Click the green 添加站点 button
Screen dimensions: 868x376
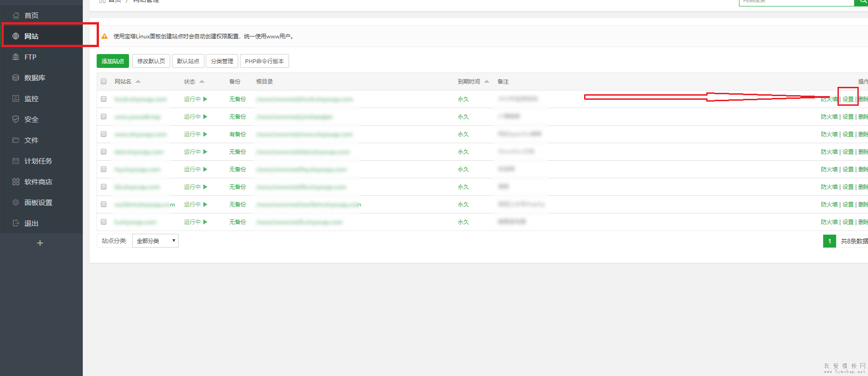[113, 61]
